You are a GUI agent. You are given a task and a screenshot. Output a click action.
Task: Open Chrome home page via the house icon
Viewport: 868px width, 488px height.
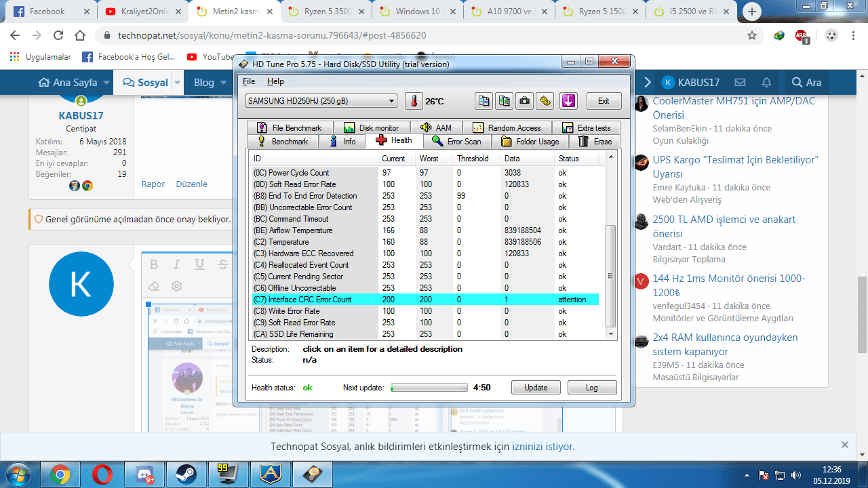pos(80,35)
